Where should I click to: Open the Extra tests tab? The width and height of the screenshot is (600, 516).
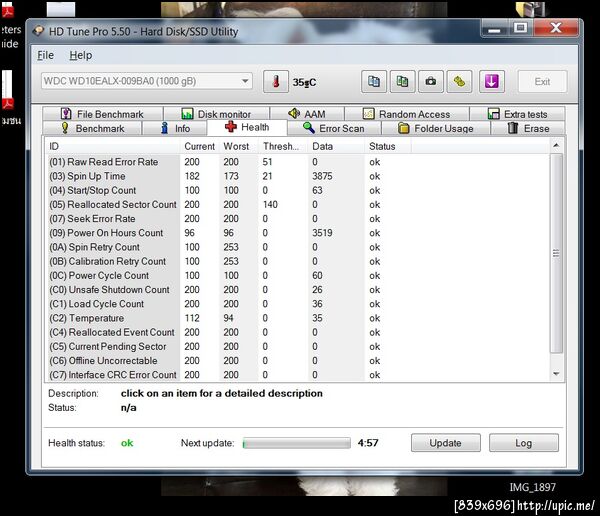click(x=517, y=114)
